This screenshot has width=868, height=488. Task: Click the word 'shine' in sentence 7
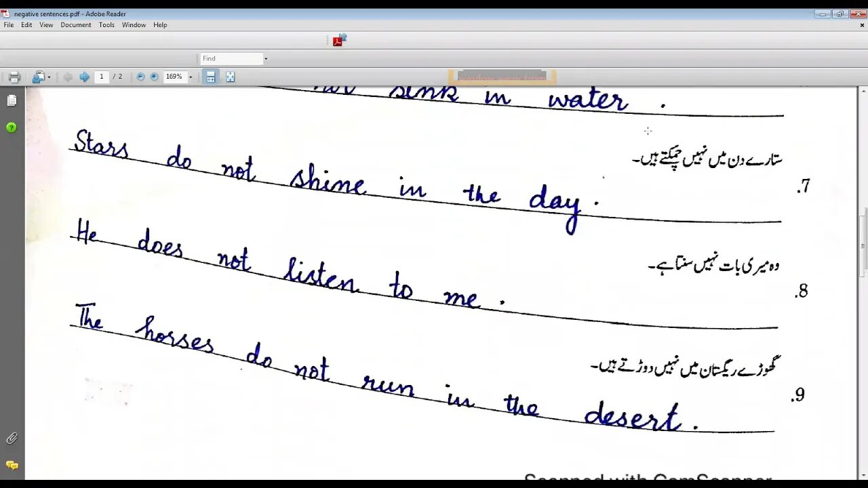coord(328,180)
